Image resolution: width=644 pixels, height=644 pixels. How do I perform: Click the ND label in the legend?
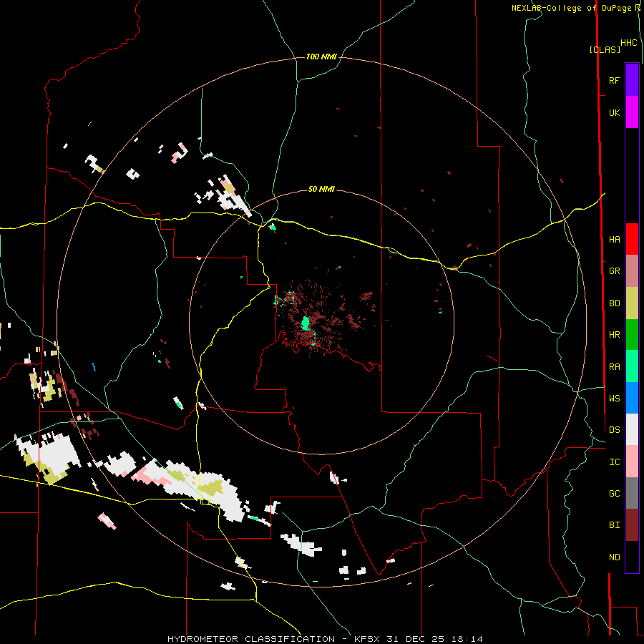point(614,557)
